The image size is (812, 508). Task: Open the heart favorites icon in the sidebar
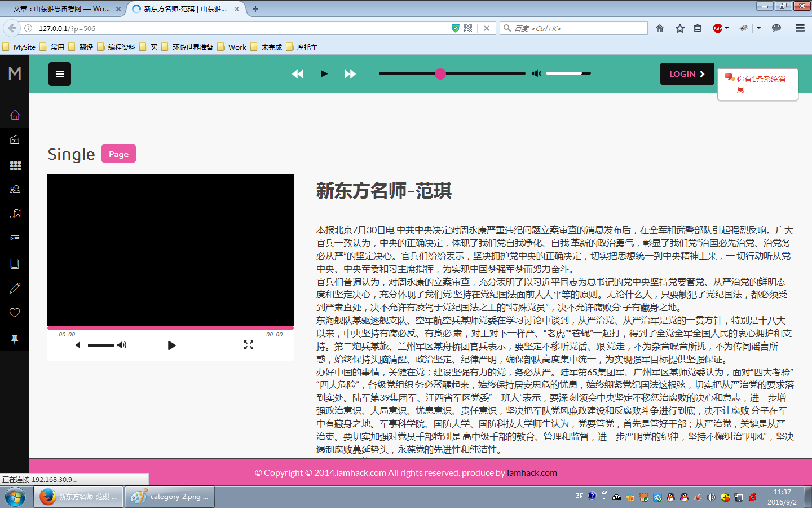(15, 313)
